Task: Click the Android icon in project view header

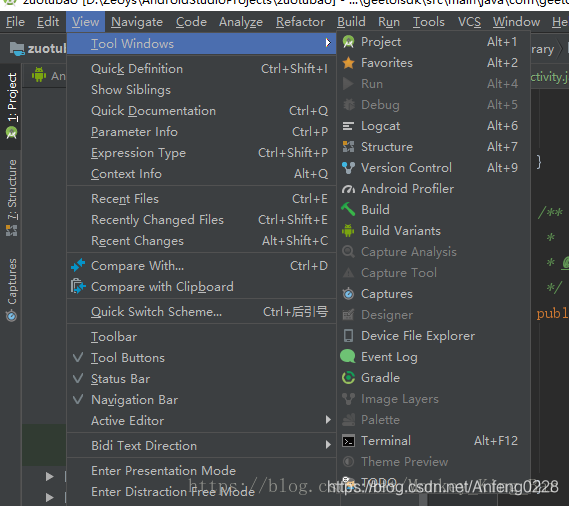Action: point(39,75)
